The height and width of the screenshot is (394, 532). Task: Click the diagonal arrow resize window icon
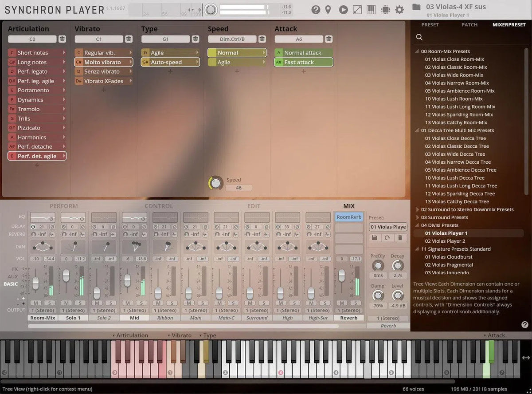357,10
